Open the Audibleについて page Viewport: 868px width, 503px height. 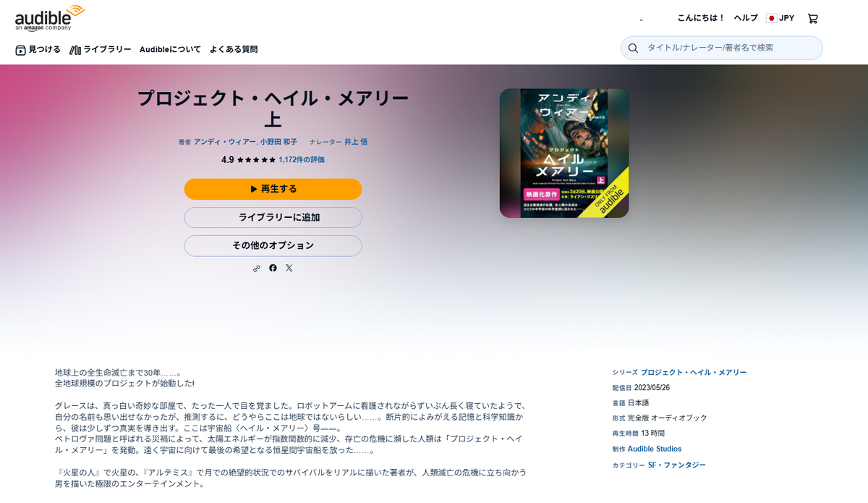pos(170,49)
